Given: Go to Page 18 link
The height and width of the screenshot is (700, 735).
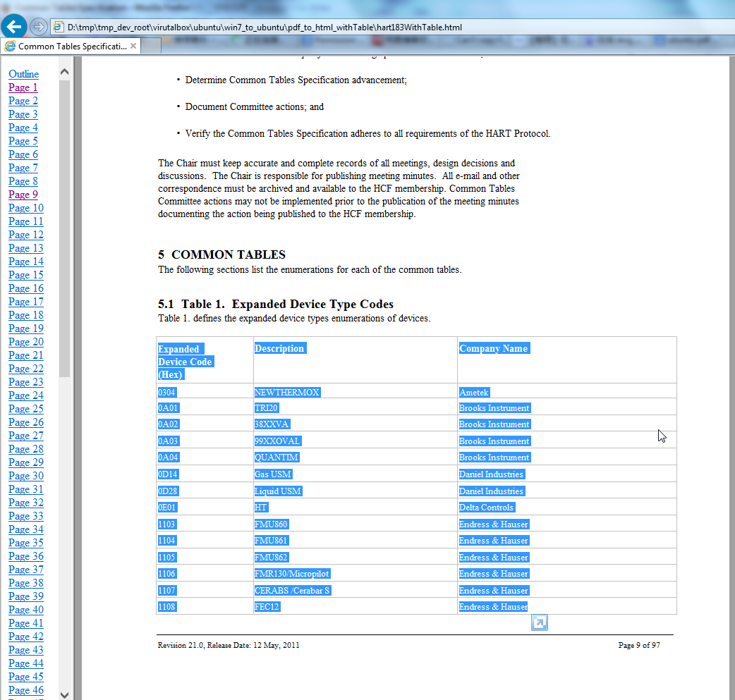Looking at the screenshot, I should [26, 315].
